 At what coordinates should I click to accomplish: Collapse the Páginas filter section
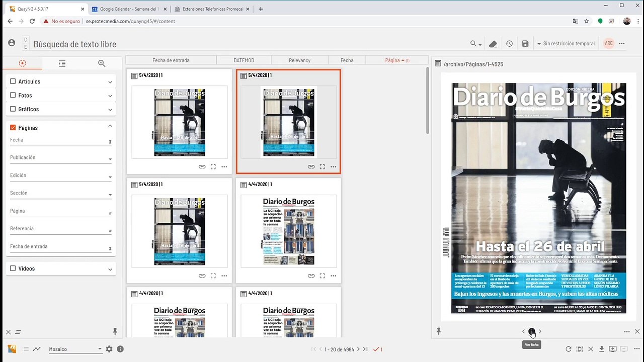click(110, 126)
